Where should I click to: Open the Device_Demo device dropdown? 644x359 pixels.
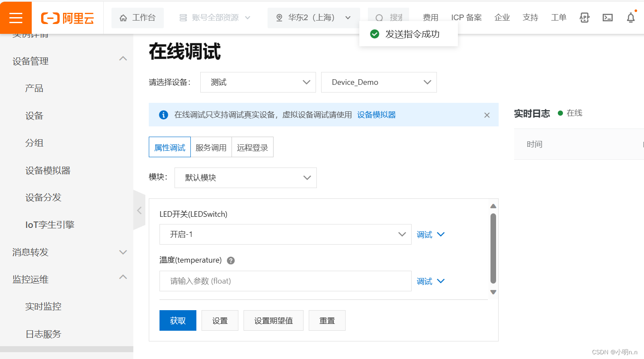(379, 82)
